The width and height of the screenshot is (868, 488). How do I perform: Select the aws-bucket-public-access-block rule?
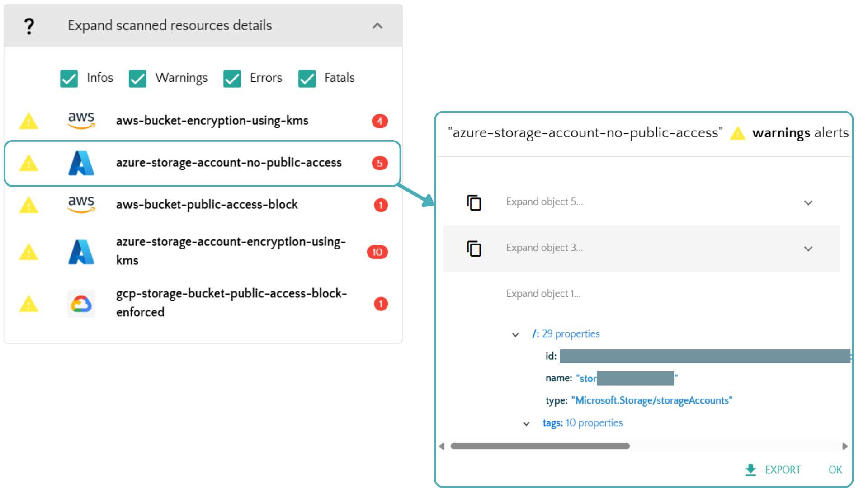207,205
